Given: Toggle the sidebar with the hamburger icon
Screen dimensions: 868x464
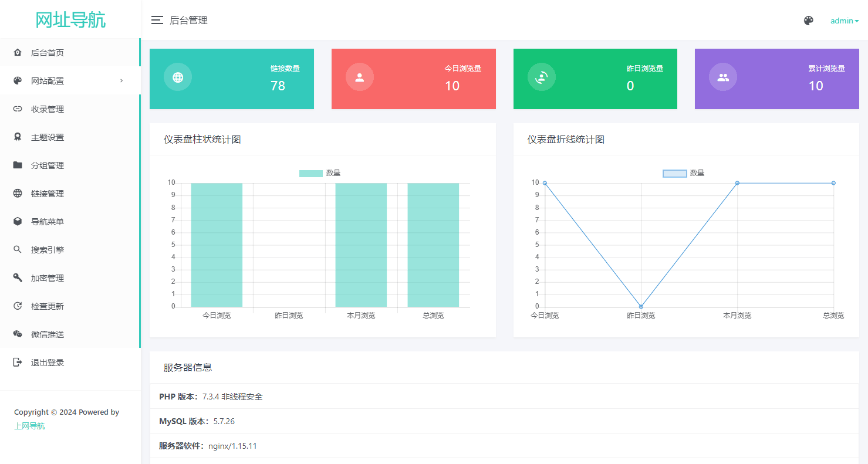Looking at the screenshot, I should click(x=157, y=21).
